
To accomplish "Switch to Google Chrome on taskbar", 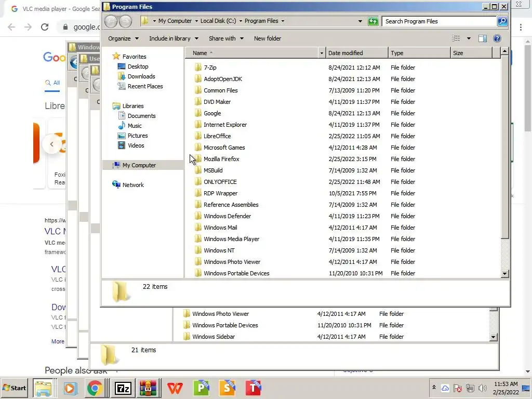I will [95, 388].
